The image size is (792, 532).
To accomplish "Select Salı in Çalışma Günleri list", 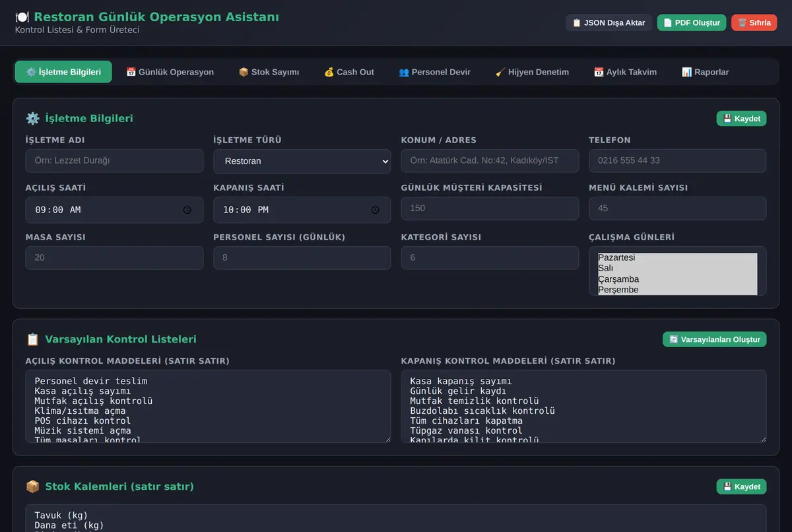I will pyautogui.click(x=677, y=269).
